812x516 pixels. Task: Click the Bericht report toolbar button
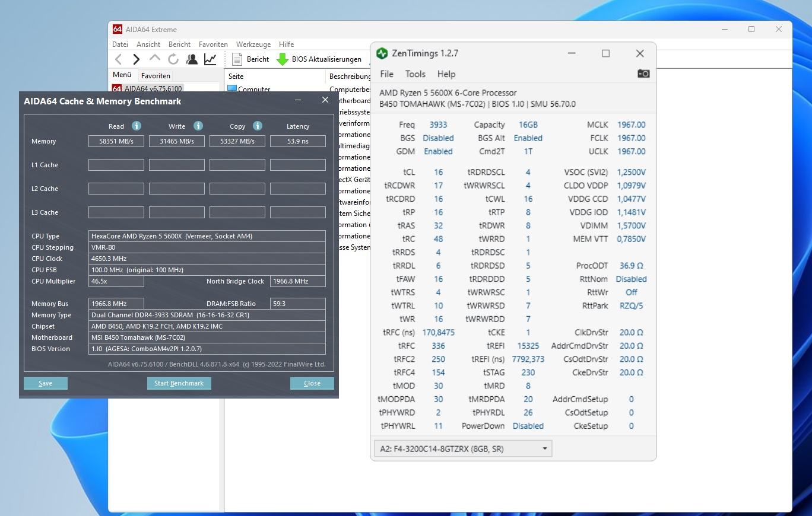pyautogui.click(x=250, y=59)
